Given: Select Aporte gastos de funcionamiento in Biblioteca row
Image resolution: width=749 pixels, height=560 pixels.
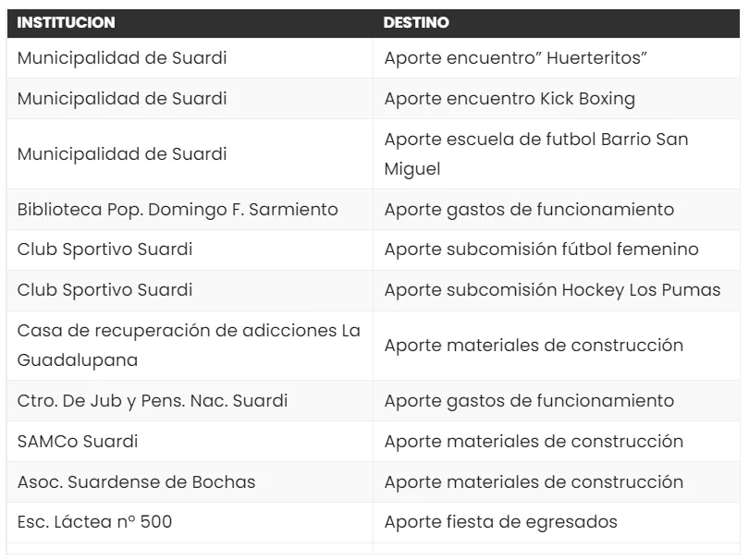Looking at the screenshot, I should 529,210.
